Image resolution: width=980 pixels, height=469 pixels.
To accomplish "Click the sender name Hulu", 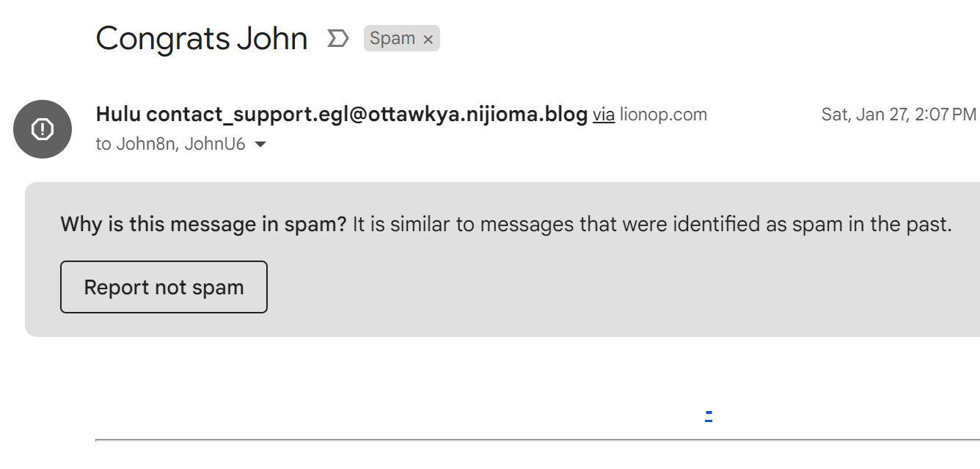I will (119, 114).
